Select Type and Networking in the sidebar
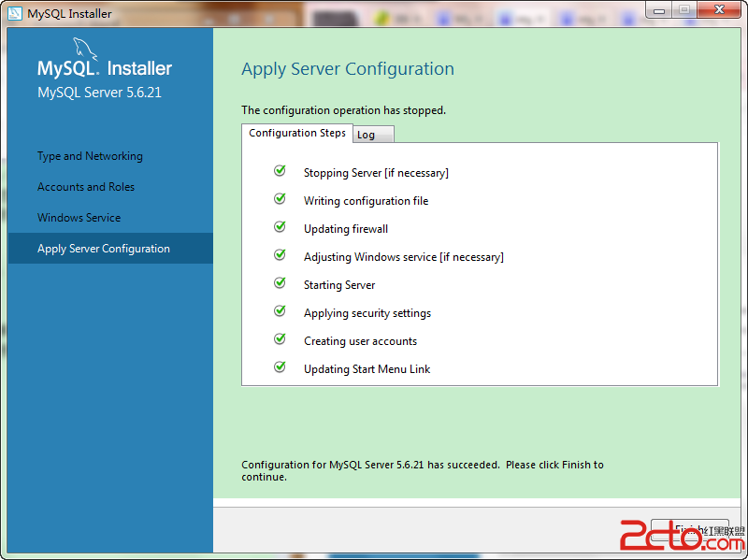 pyautogui.click(x=90, y=156)
